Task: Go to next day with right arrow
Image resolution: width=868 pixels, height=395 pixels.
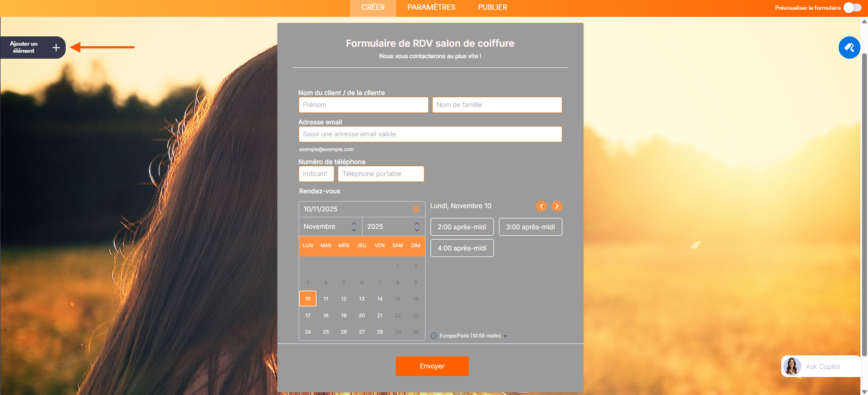Action: click(x=556, y=206)
